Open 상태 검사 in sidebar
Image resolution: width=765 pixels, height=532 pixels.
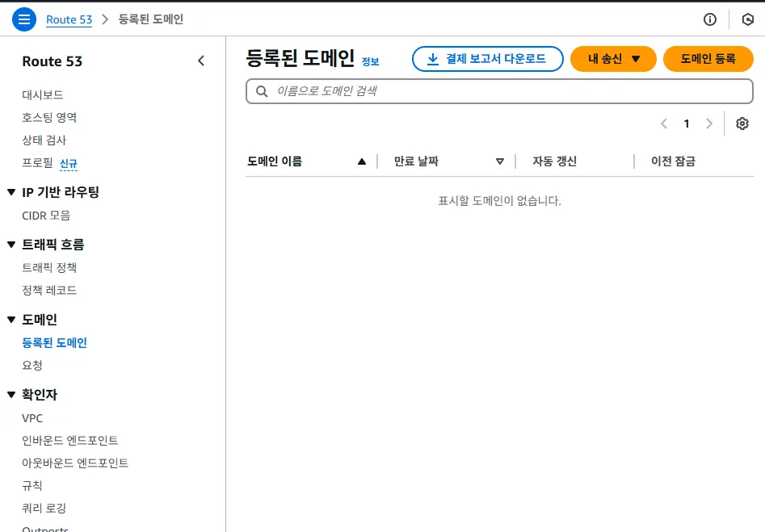click(44, 140)
